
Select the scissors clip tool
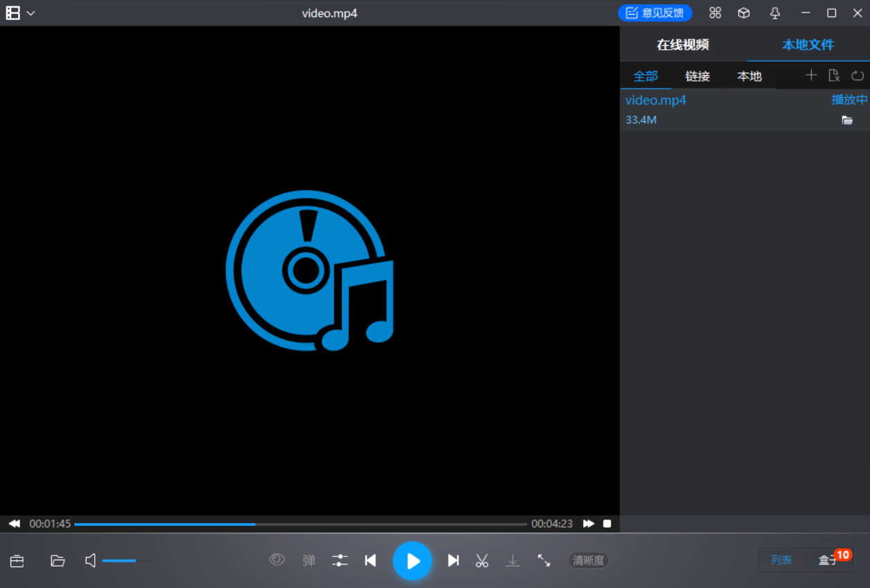click(x=482, y=560)
